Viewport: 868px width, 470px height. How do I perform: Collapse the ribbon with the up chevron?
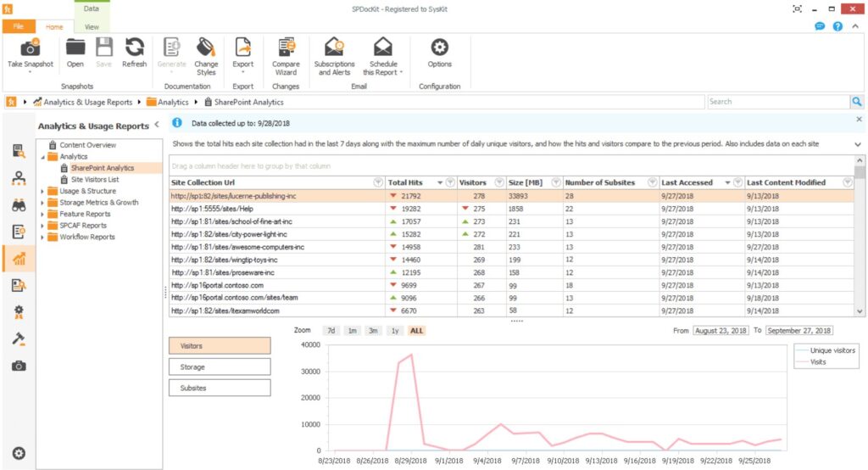pos(855,26)
